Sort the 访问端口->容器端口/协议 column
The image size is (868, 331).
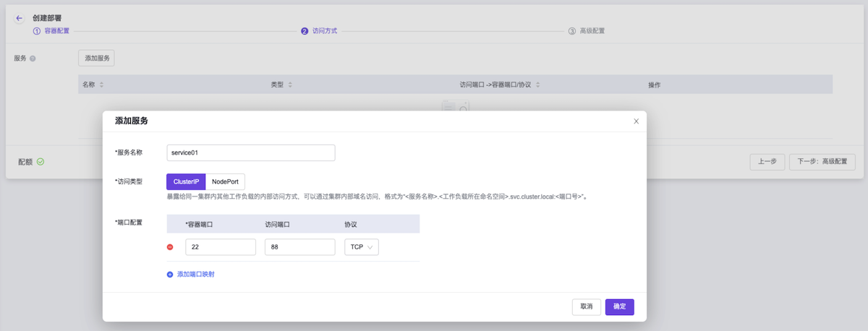[x=537, y=85]
